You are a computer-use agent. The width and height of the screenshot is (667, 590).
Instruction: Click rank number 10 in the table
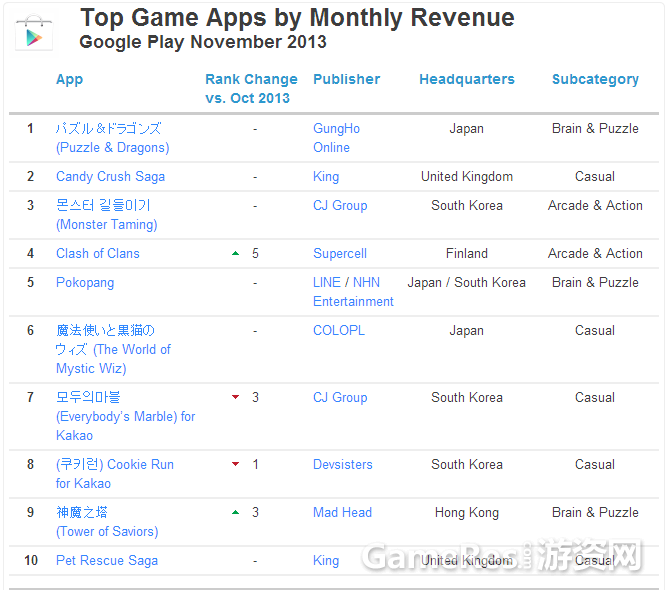click(x=31, y=560)
